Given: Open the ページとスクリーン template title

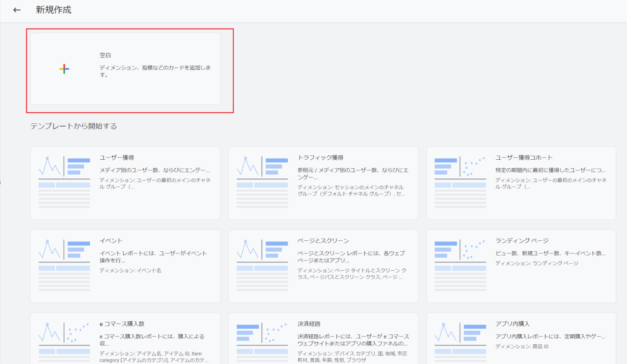Looking at the screenshot, I should [x=323, y=241].
